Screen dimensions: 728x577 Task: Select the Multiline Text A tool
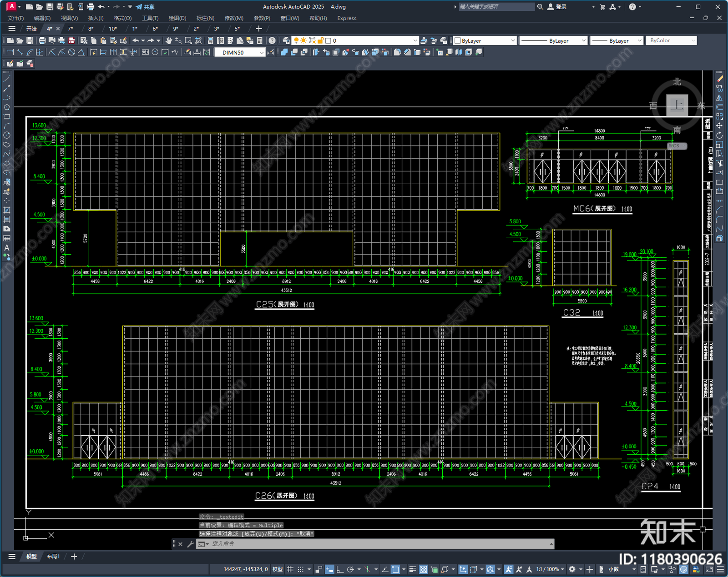point(6,248)
